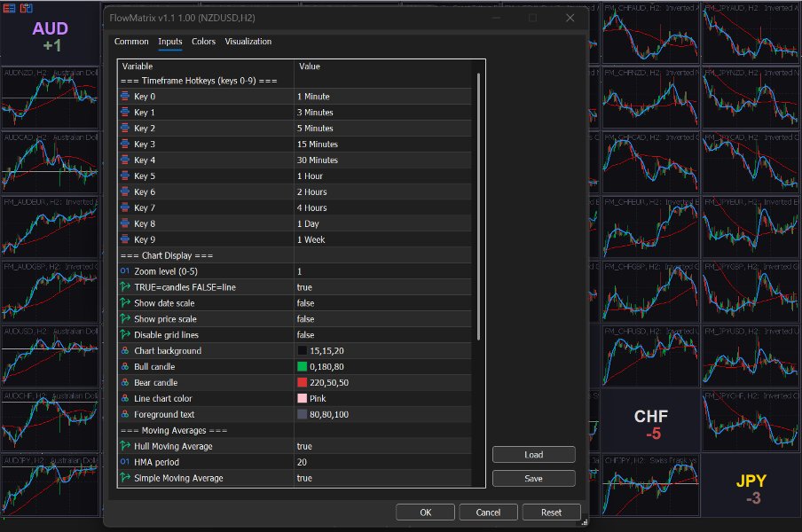Click the Cancel button
The width and height of the screenshot is (802, 532).
click(x=488, y=512)
